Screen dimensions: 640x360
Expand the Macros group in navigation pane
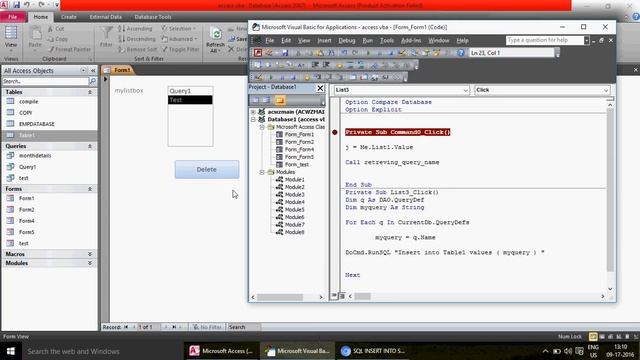click(x=90, y=254)
